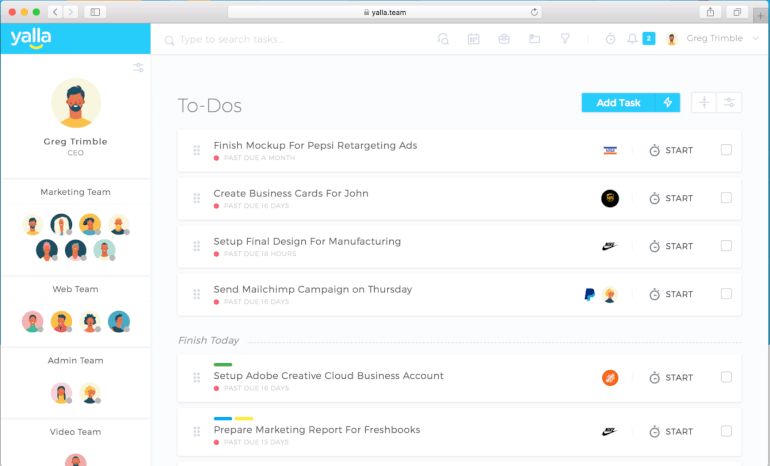Start timer for Pepsi Retargeting Ads task
Image resolution: width=770 pixels, height=466 pixels.
click(671, 150)
